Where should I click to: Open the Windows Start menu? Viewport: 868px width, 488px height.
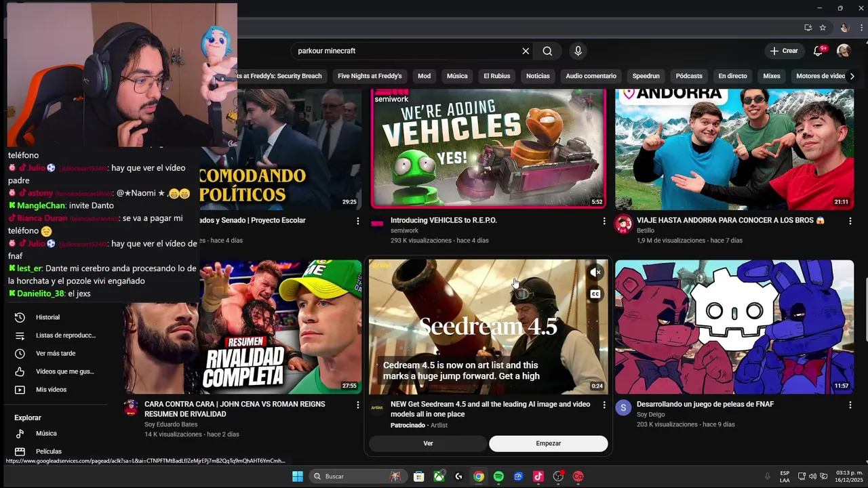pos(298,476)
